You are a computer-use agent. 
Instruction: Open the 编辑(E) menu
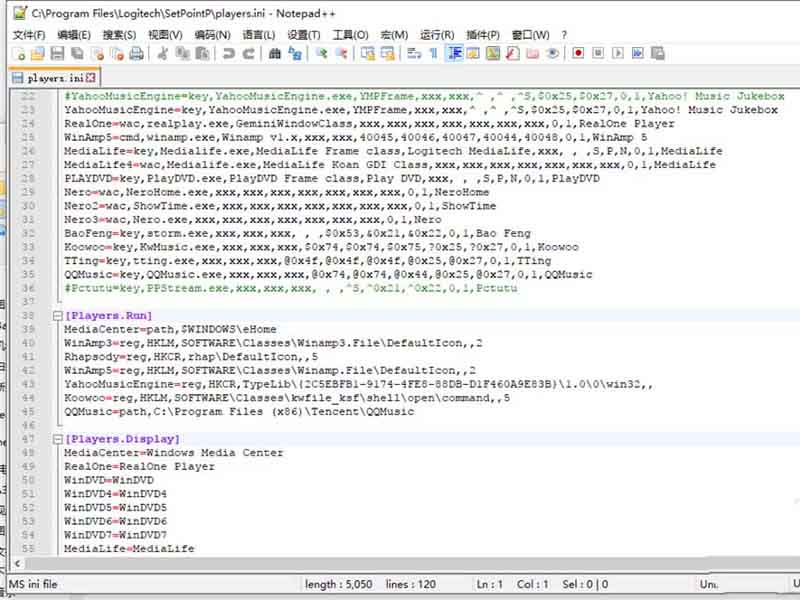(x=74, y=35)
